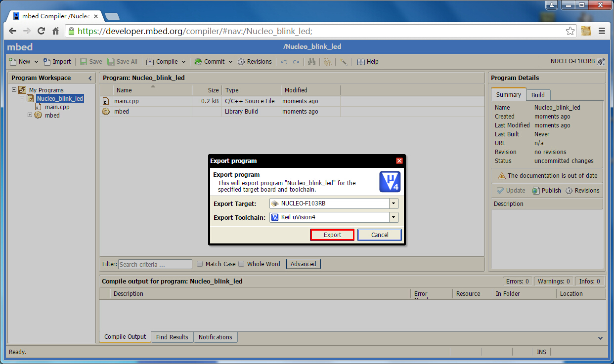
Task: Click the Commit toolbar icon
Action: coord(198,62)
